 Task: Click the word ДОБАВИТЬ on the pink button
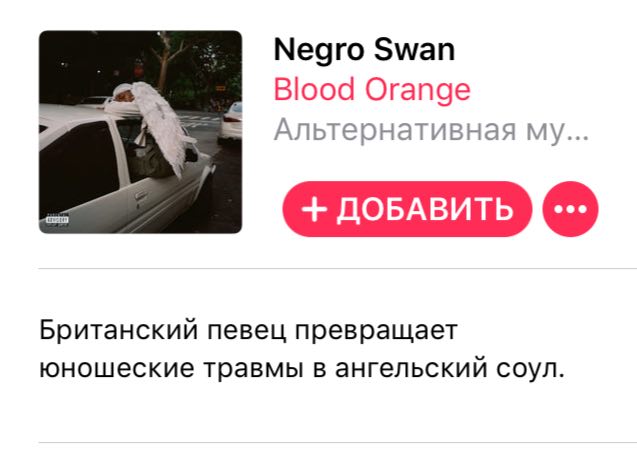[x=425, y=209]
